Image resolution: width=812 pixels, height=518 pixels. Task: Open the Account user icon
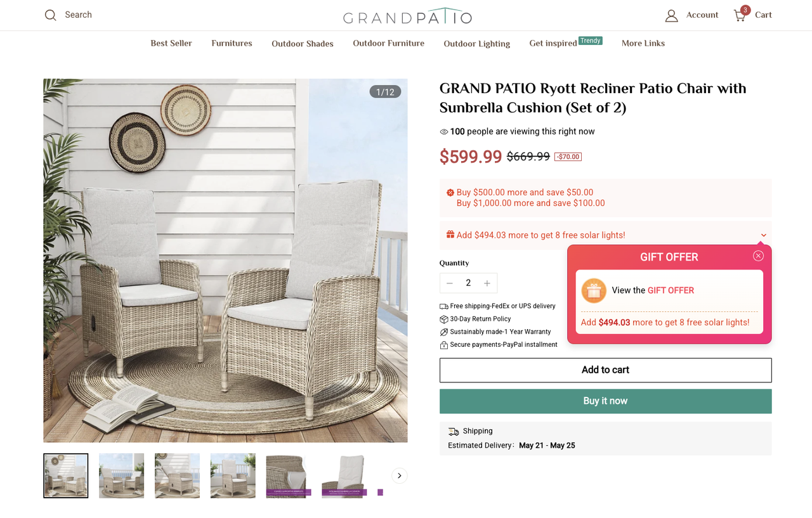click(671, 15)
